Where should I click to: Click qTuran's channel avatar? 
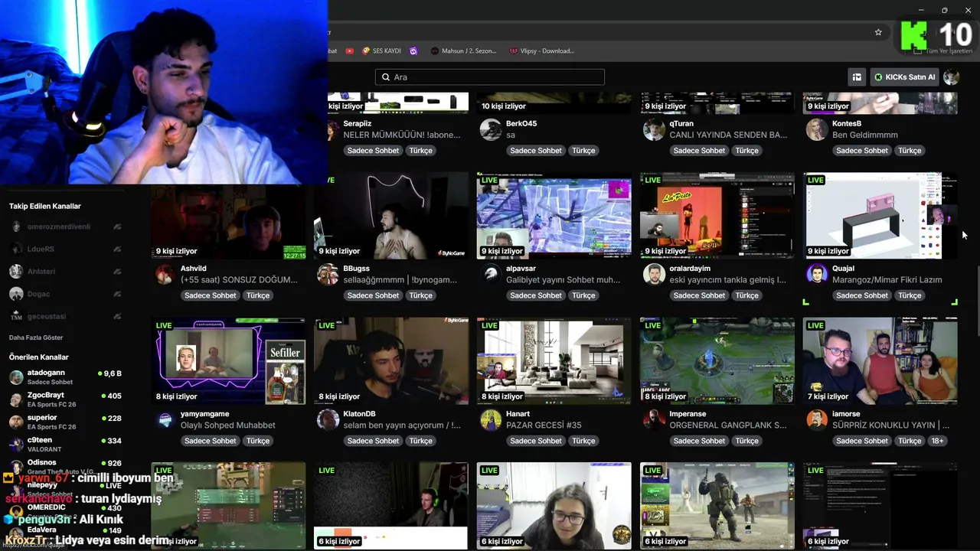tap(654, 129)
